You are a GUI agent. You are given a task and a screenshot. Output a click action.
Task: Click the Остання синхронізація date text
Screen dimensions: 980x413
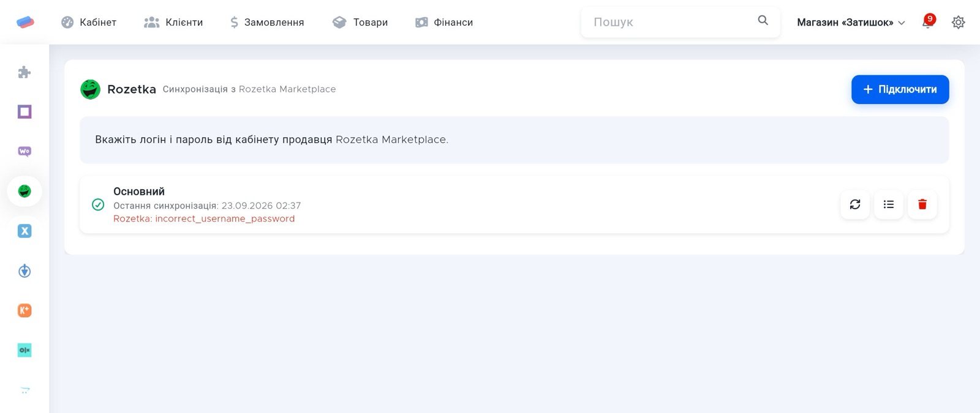coord(207,206)
